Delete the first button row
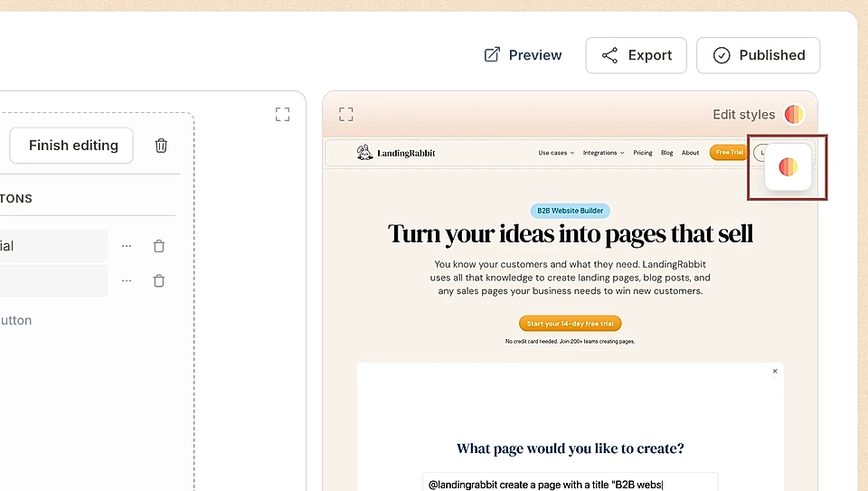 pos(159,246)
